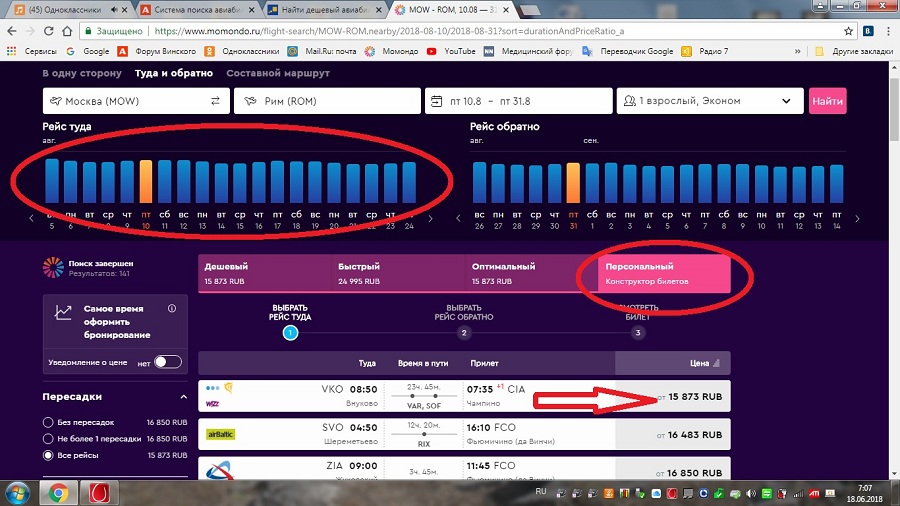This screenshot has width=900, height=506.
Task: Switch to Система поиска авиабилетов browser tab
Action: pyautogui.click(x=198, y=10)
